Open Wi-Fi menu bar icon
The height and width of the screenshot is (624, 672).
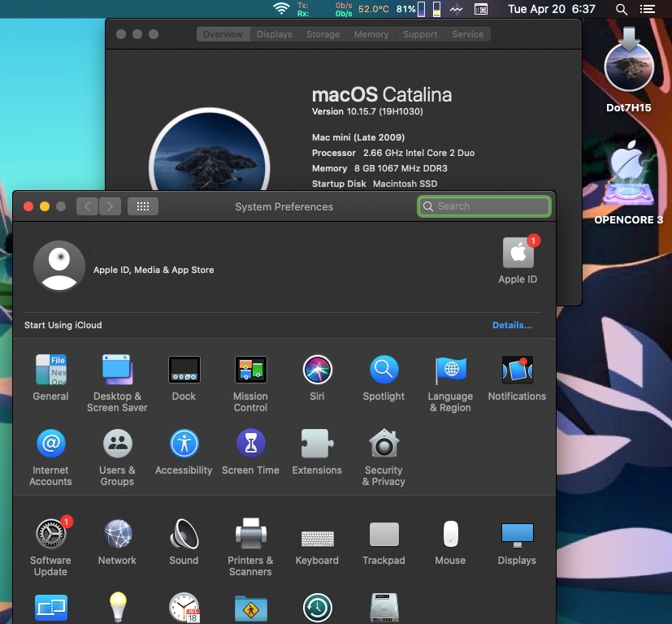(x=282, y=9)
